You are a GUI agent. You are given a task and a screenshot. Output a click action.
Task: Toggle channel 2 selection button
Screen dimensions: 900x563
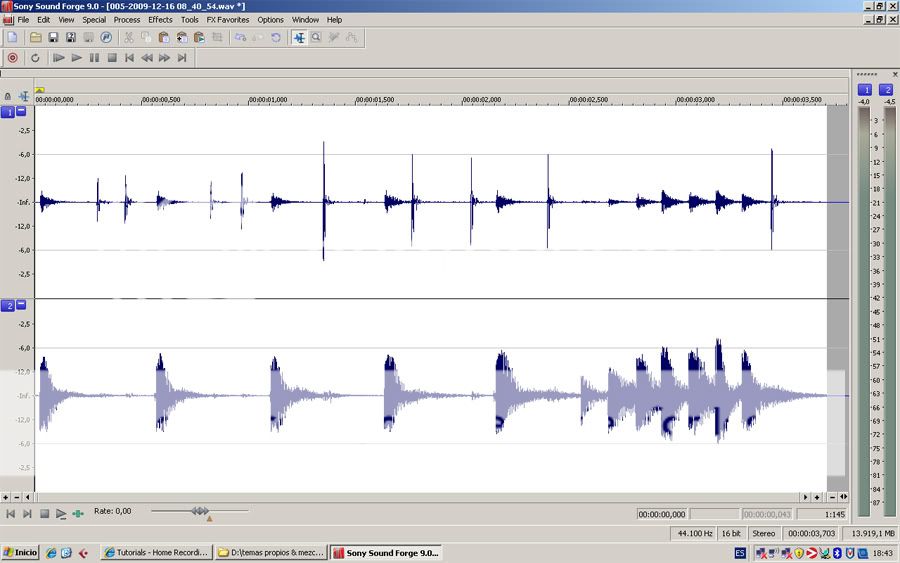tap(8, 306)
